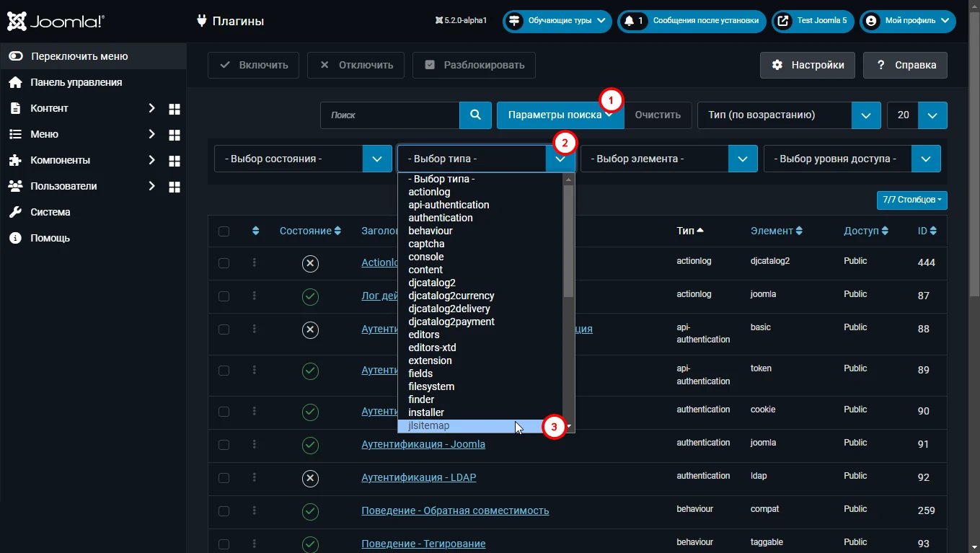The image size is (980, 553).
Task: Open the Выбор элемента dropdown
Action: tap(669, 159)
